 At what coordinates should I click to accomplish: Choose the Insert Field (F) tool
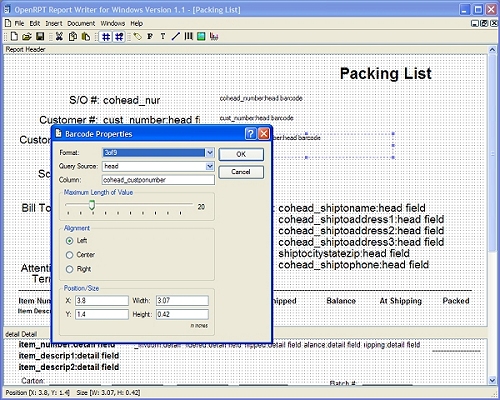[x=150, y=36]
